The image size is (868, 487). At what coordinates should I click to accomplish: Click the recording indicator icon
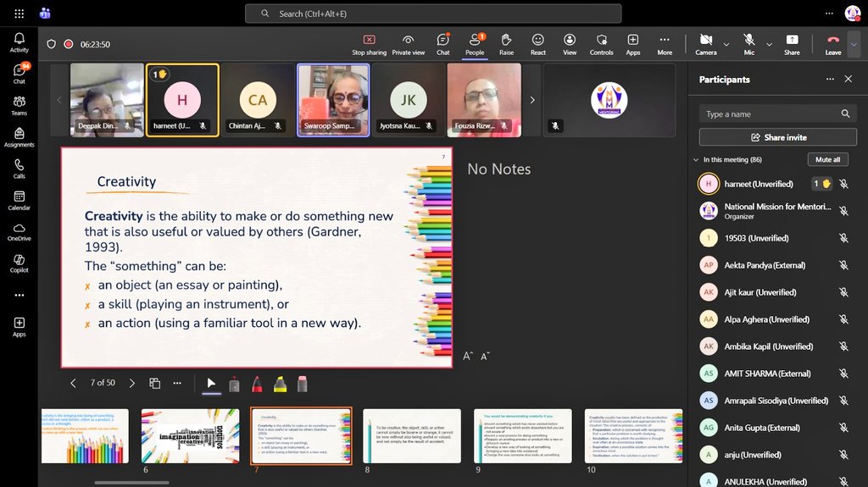point(69,44)
